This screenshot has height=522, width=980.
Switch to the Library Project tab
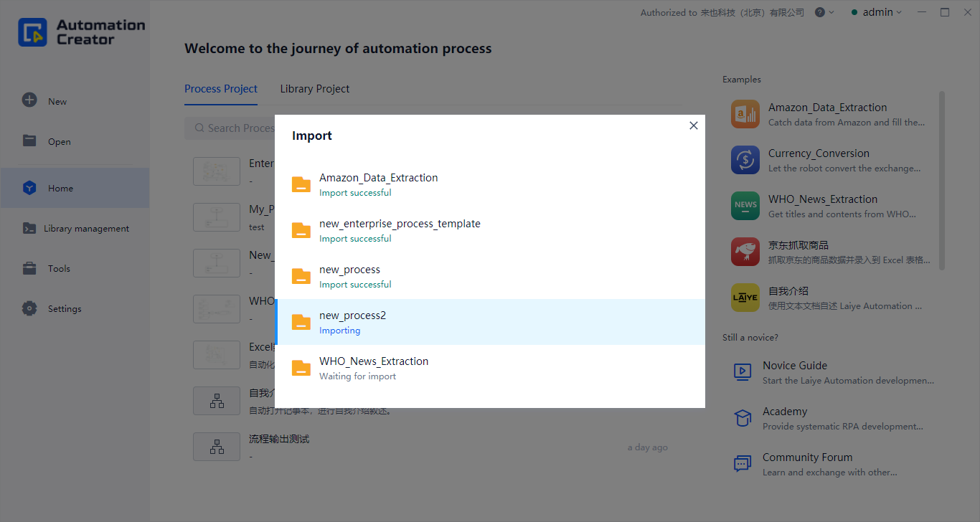click(314, 89)
